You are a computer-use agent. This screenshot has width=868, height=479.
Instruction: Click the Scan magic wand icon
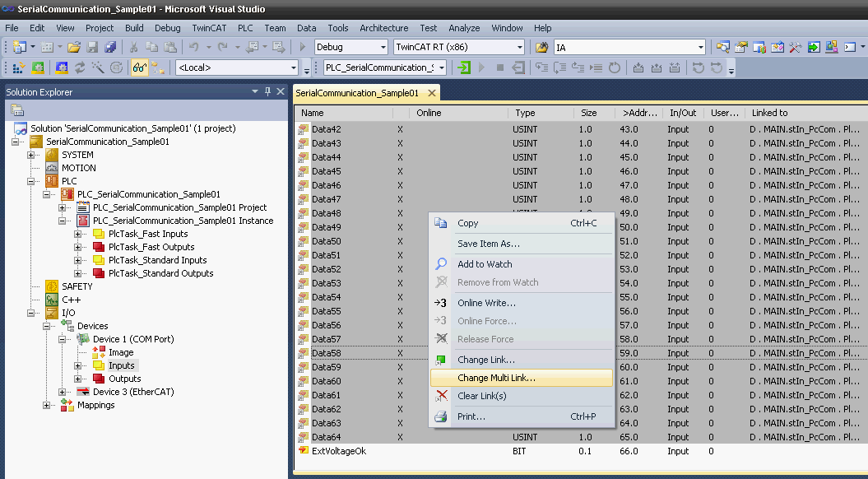coord(98,67)
